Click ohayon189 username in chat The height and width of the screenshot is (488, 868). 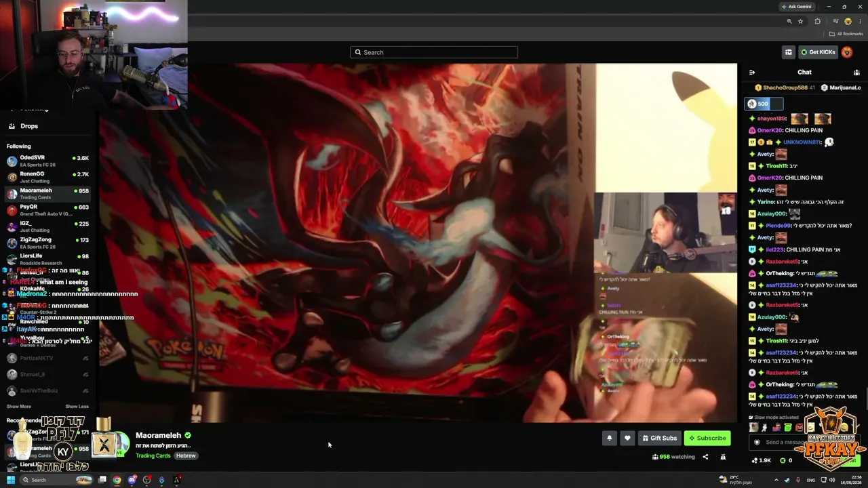[x=772, y=119]
